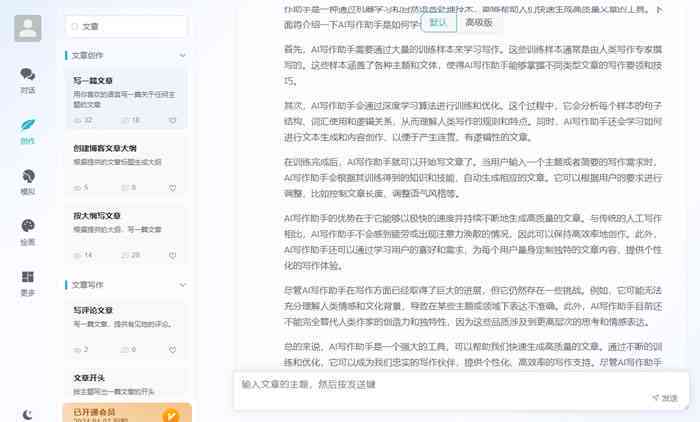Screen dimensions: 700x422
Task: Click the 发送 send button
Action: [665, 397]
